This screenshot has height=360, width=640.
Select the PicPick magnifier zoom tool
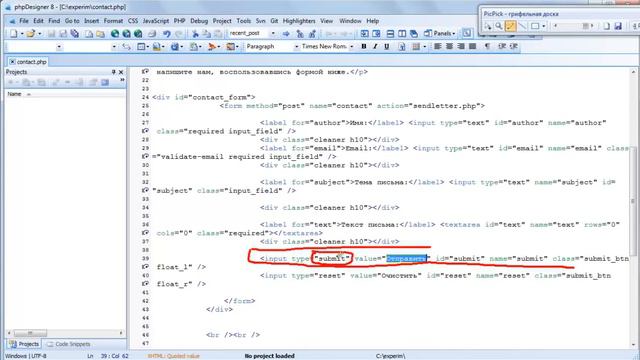point(499,26)
